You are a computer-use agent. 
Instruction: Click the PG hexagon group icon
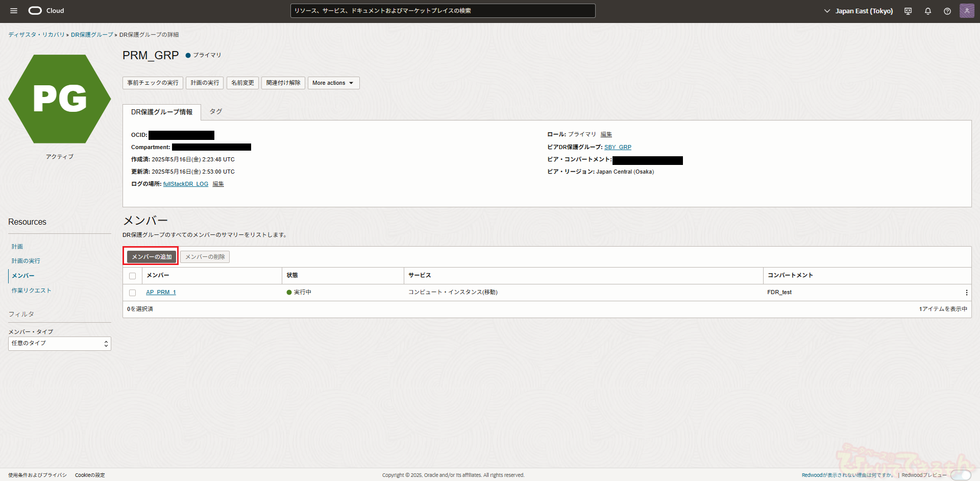tap(60, 99)
